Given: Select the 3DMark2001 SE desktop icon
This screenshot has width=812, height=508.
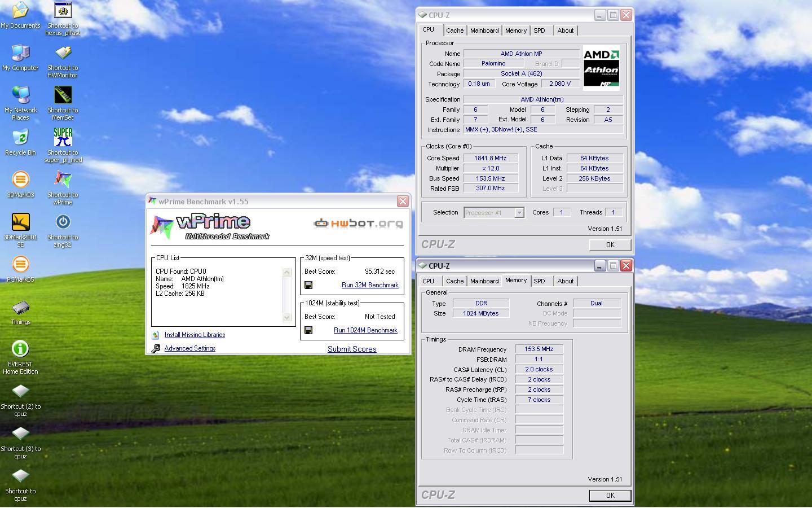Looking at the screenshot, I should [x=20, y=222].
